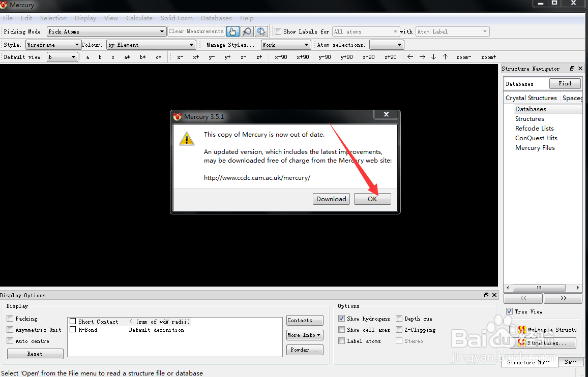The image size is (588, 377).
Task: Click view along c* axis
Action: point(159,57)
